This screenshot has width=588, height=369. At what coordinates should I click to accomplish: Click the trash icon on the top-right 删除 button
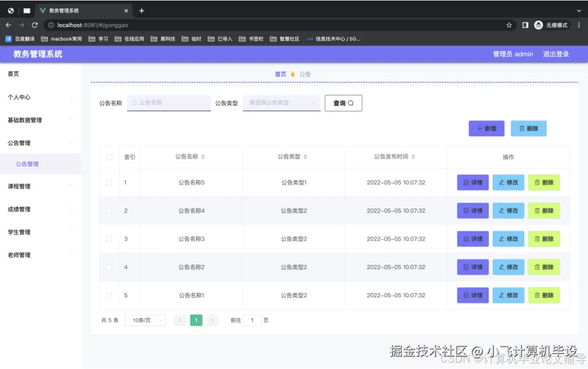(522, 129)
